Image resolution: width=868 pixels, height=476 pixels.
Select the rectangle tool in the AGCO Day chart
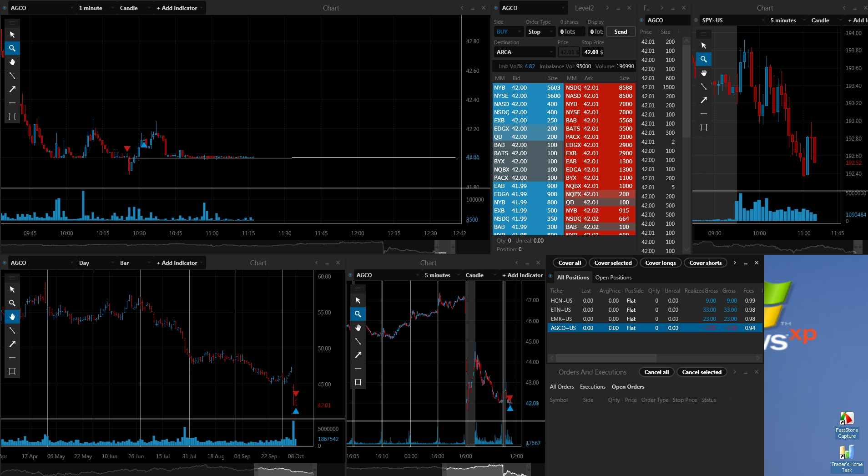coord(12,371)
